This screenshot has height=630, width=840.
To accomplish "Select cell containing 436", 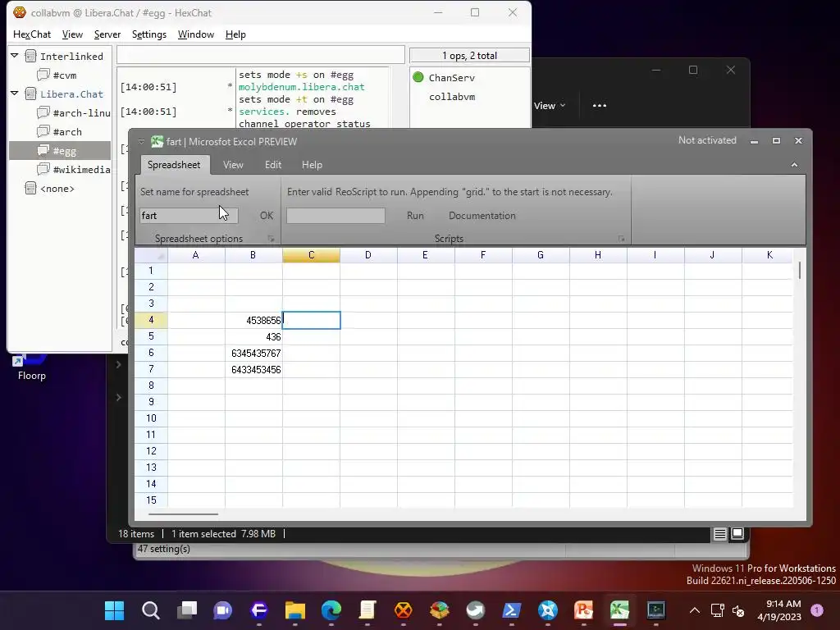I will pyautogui.click(x=253, y=337).
